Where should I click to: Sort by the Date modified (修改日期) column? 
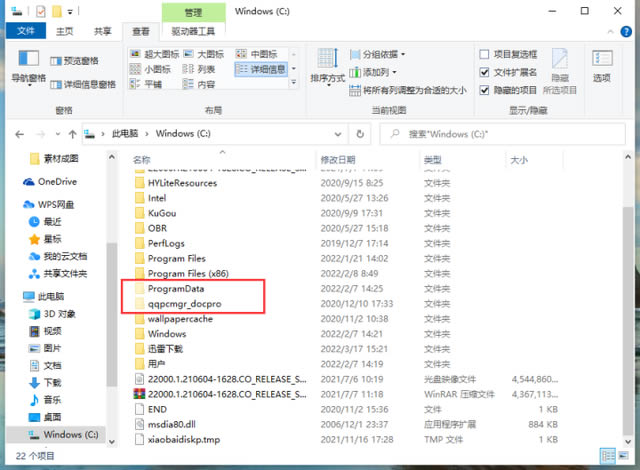point(338,160)
